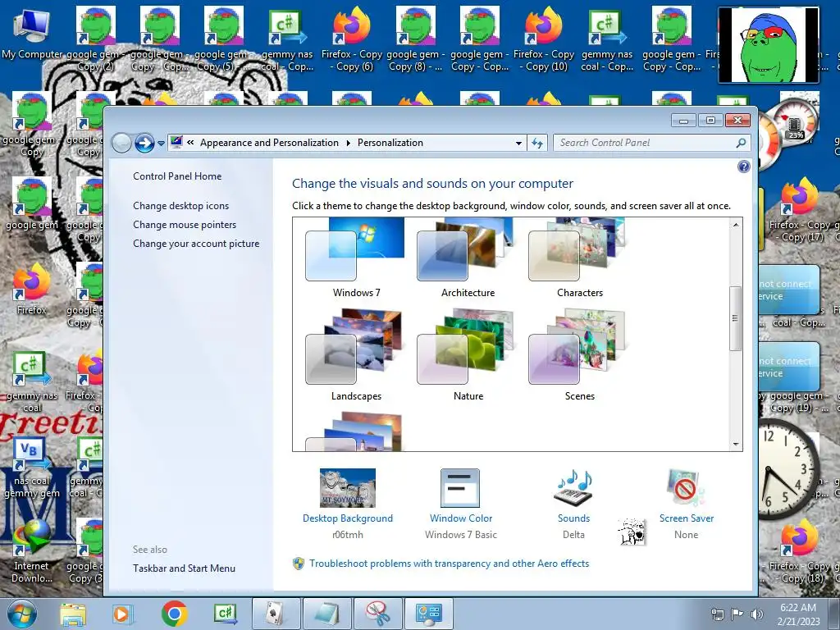Troubleshoot problems with transparency and Aero effects
Viewport: 840px width, 630px height.
(x=449, y=564)
